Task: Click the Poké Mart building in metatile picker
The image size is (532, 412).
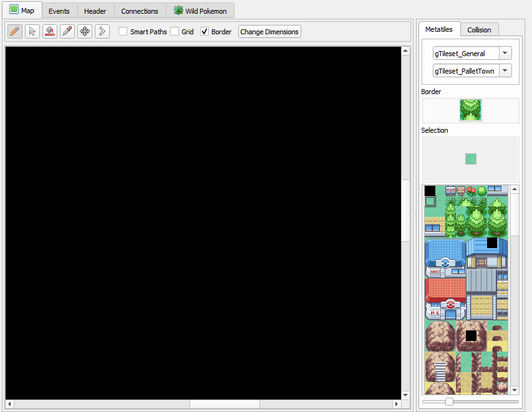Action: click(445, 257)
